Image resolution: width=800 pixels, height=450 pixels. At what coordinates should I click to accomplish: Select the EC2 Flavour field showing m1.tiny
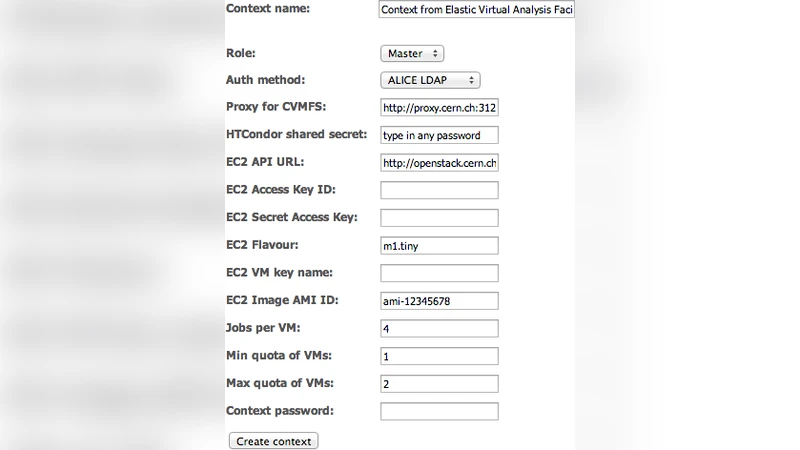point(439,246)
